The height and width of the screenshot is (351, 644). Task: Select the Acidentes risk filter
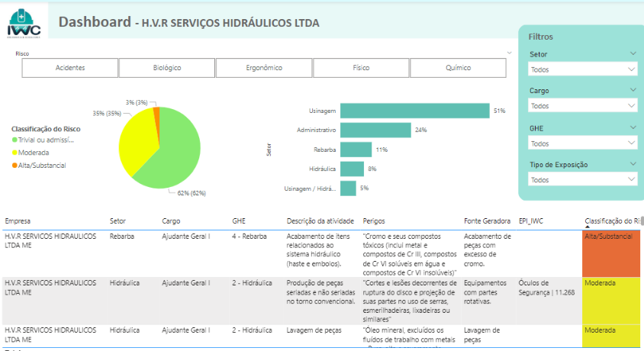click(x=70, y=68)
